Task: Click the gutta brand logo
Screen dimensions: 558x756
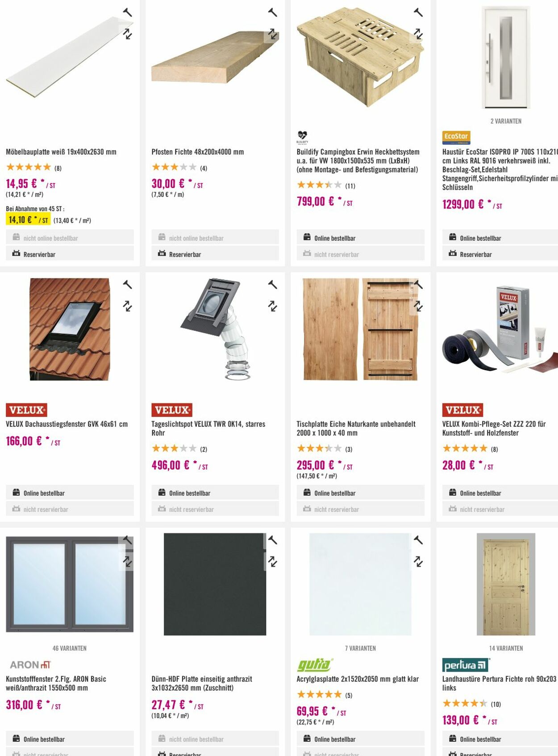Action: [315, 665]
